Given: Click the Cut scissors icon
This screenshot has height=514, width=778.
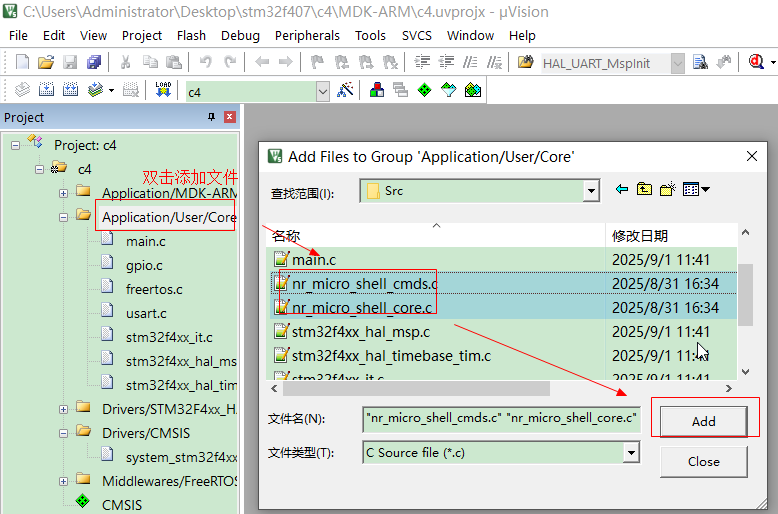Looking at the screenshot, I should 126,63.
